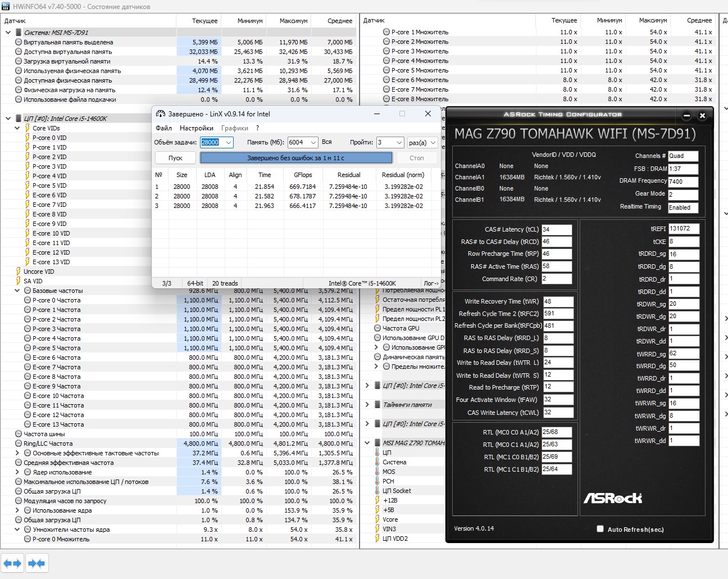
Task: Click the thermometer icon beside ЦП Socket
Action: (x=377, y=491)
